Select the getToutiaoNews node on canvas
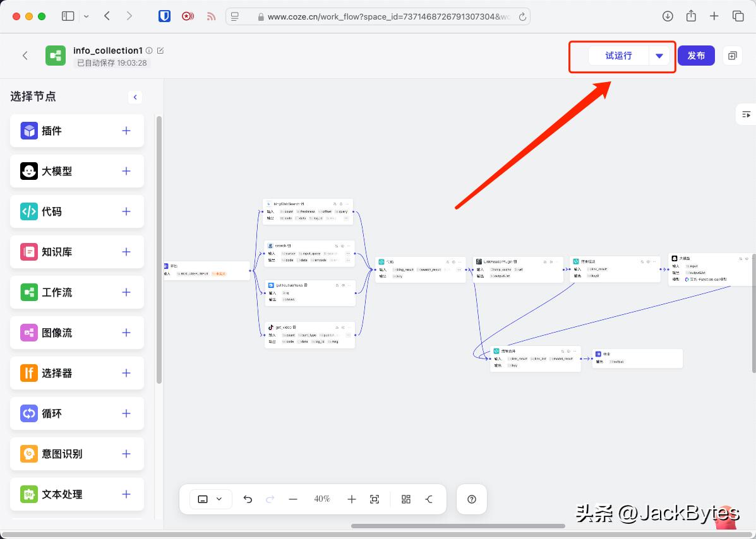 (310, 292)
